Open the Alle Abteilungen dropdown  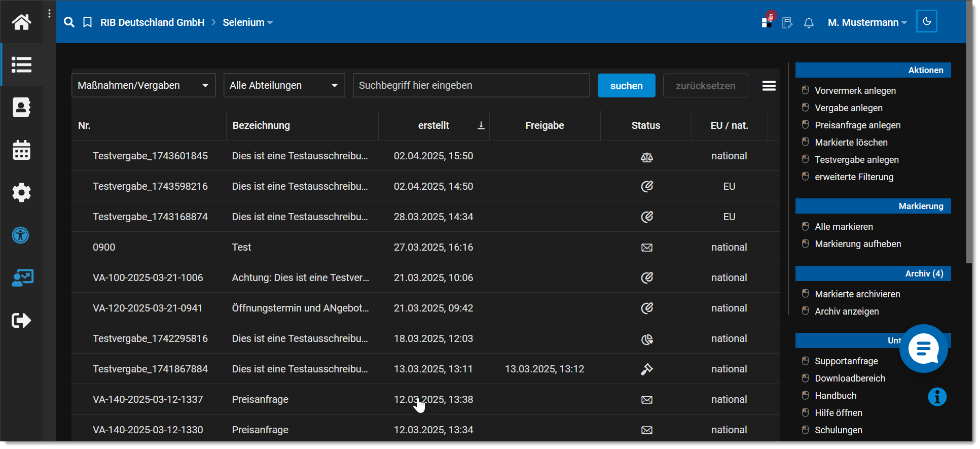(x=284, y=85)
